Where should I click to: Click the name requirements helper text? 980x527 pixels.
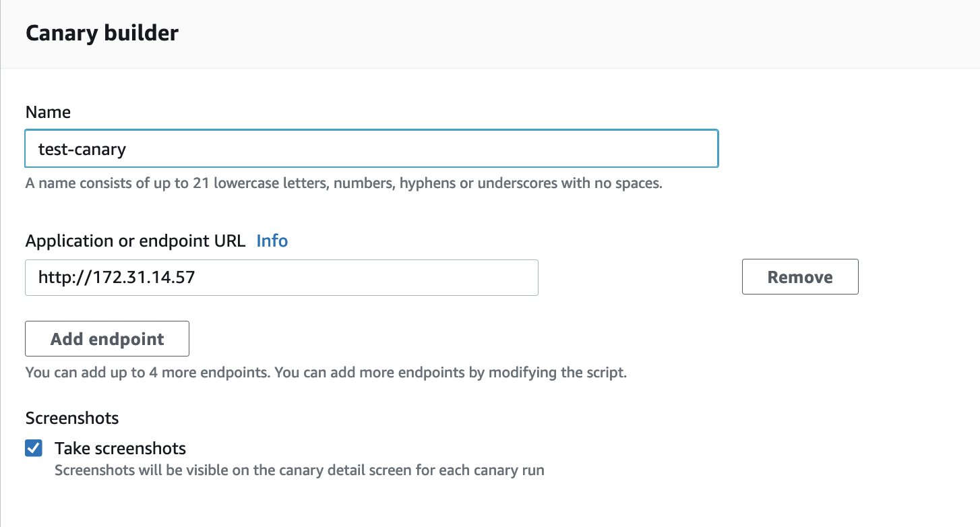click(x=344, y=183)
